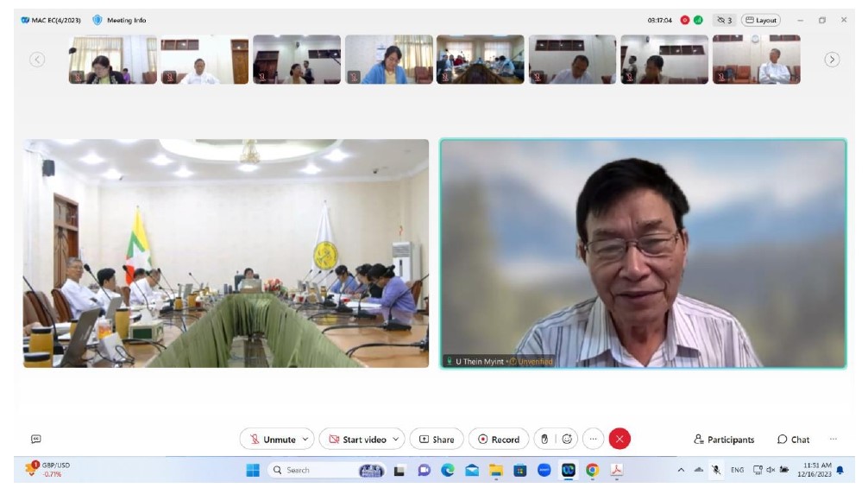Open the Chat panel
The height and width of the screenshot is (494, 868).
(793, 440)
